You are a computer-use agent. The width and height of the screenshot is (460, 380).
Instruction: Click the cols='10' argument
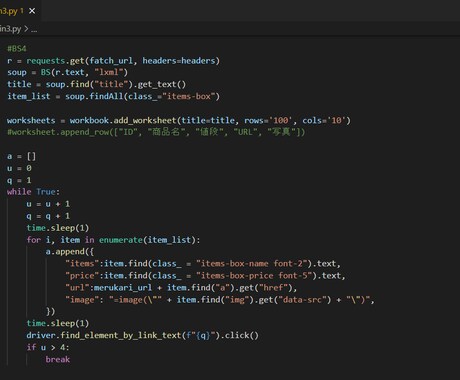click(x=324, y=120)
